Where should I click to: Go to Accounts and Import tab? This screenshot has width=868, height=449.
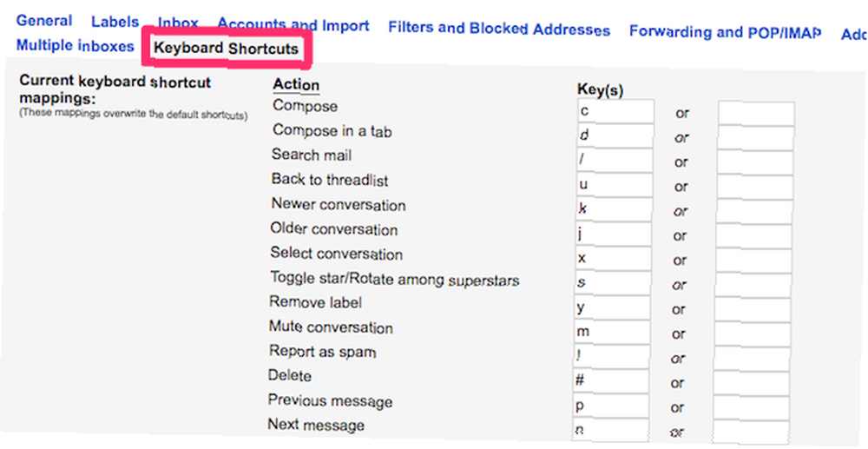[293, 25]
